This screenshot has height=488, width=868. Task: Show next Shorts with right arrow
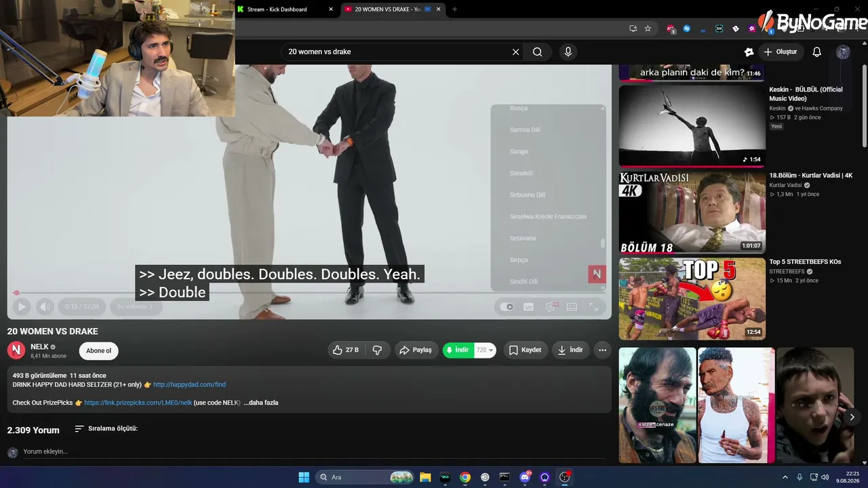pyautogui.click(x=852, y=417)
